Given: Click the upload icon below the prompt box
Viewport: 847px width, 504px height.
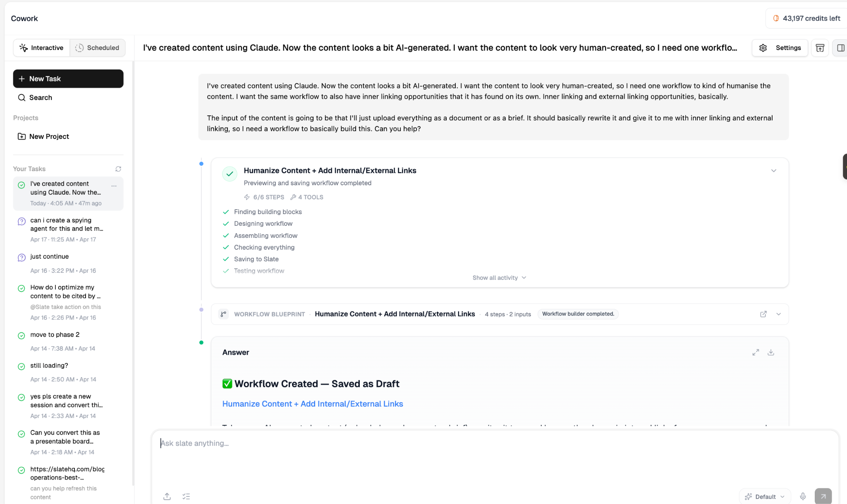Looking at the screenshot, I should [167, 496].
